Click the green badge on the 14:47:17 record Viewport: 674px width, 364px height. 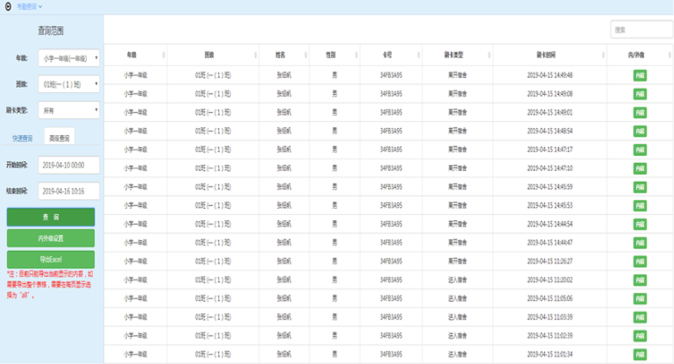[640, 150]
